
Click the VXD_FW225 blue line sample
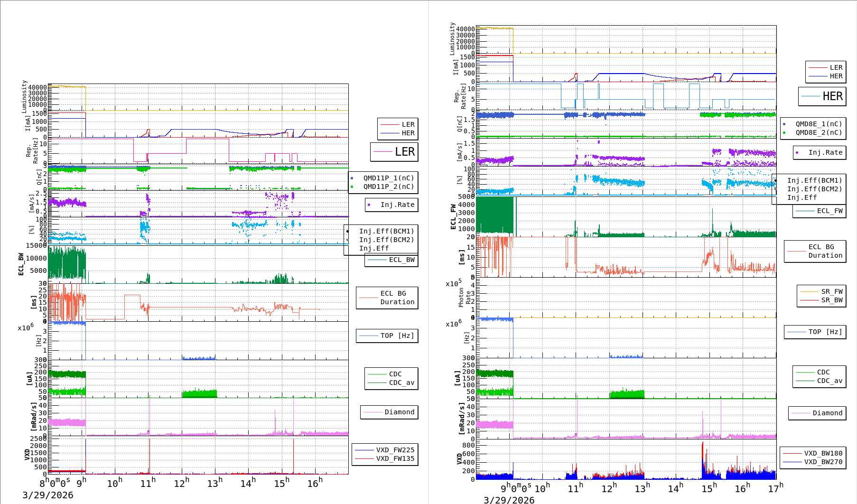click(x=364, y=450)
